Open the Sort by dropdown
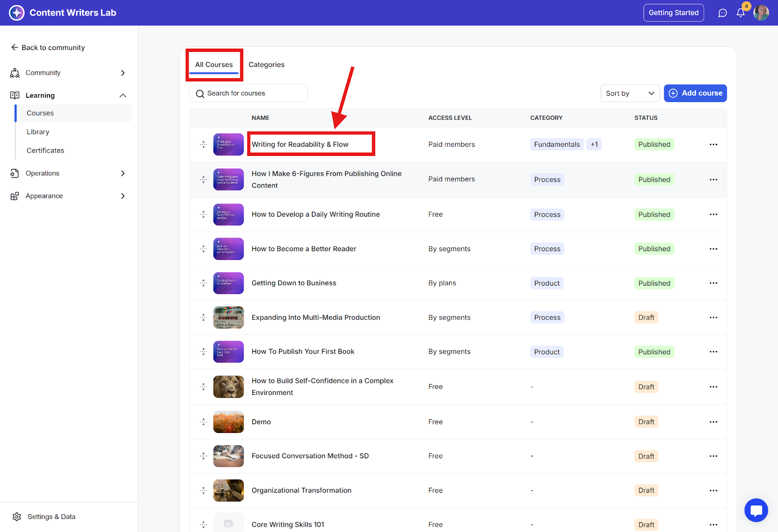The image size is (778, 532). coord(630,93)
